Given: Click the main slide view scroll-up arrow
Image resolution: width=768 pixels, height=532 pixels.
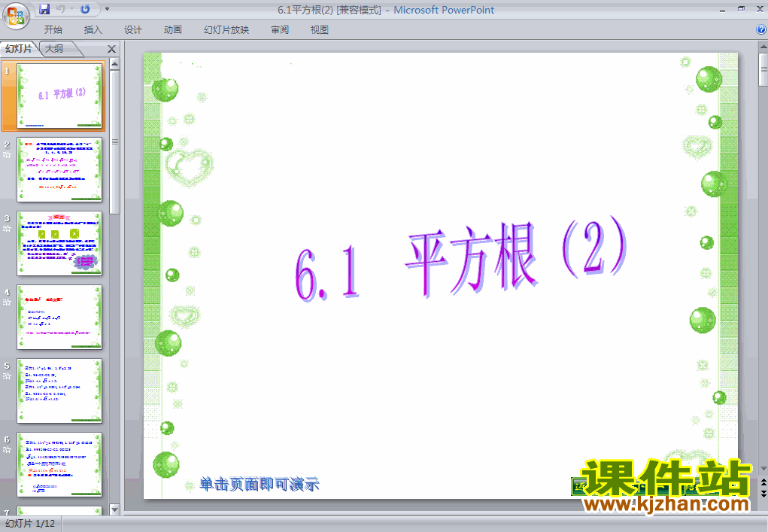Looking at the screenshot, I should [763, 47].
